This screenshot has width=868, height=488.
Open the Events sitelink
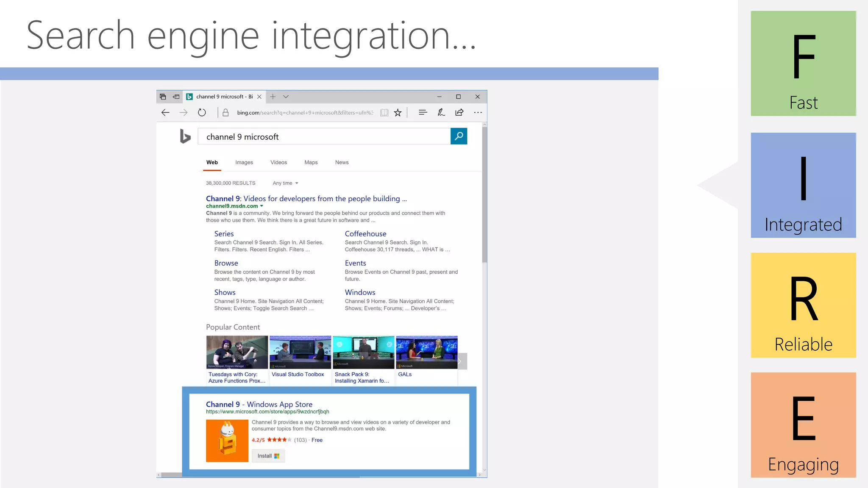coord(355,263)
